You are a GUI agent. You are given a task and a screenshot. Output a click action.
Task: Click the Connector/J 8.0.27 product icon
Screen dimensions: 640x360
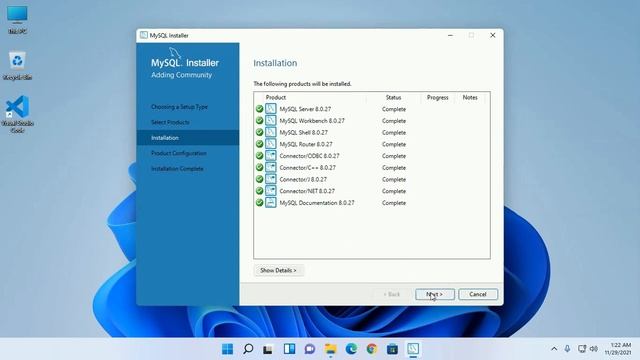(271, 179)
